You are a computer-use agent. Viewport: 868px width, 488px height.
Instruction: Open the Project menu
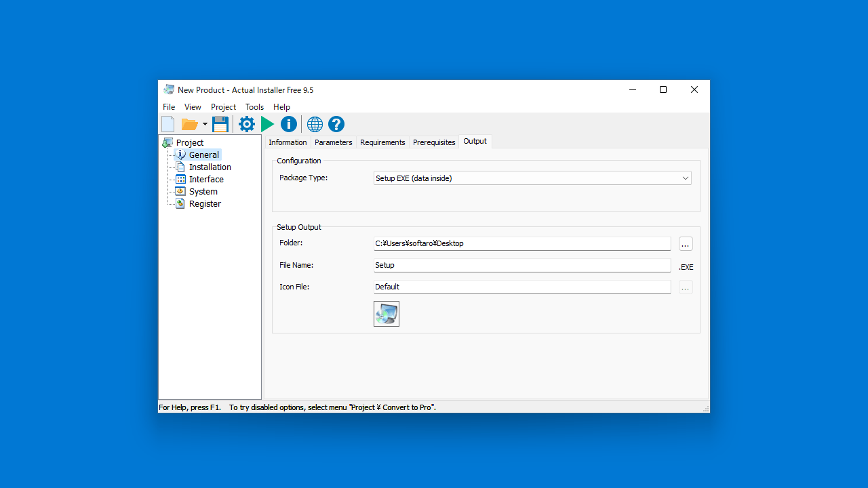[x=223, y=107]
